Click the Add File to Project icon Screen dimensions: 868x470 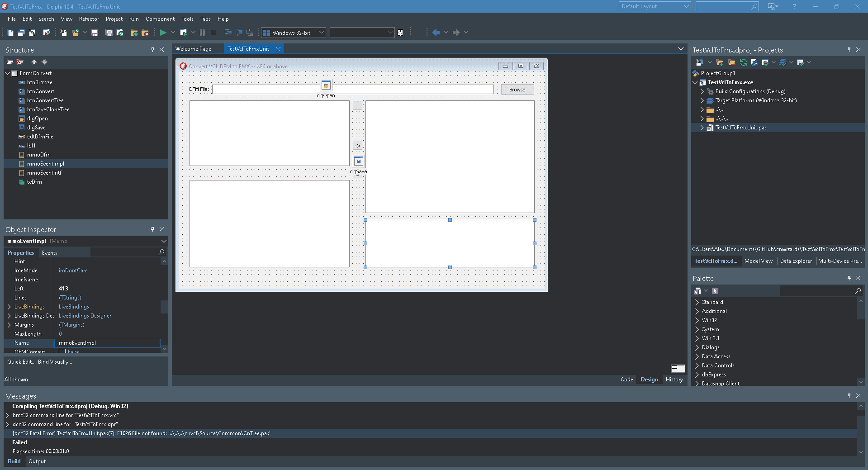(134, 33)
